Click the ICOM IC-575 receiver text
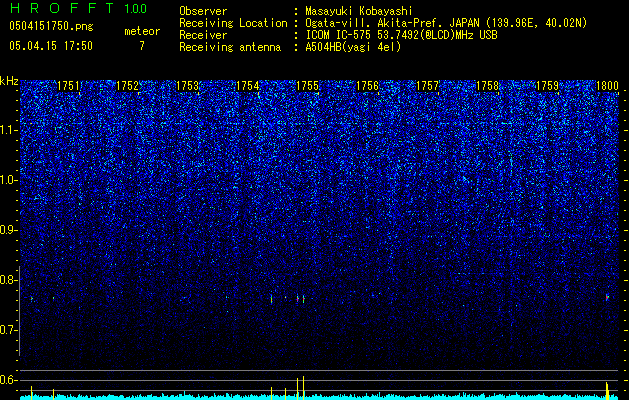This screenshot has height=400, width=629. (401, 35)
